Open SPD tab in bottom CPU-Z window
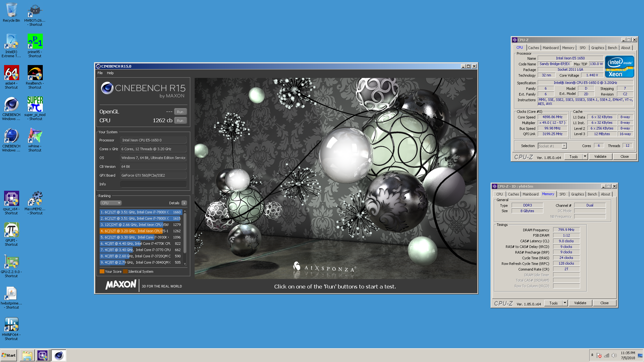Screen dimensions: 644x362 (x=563, y=194)
